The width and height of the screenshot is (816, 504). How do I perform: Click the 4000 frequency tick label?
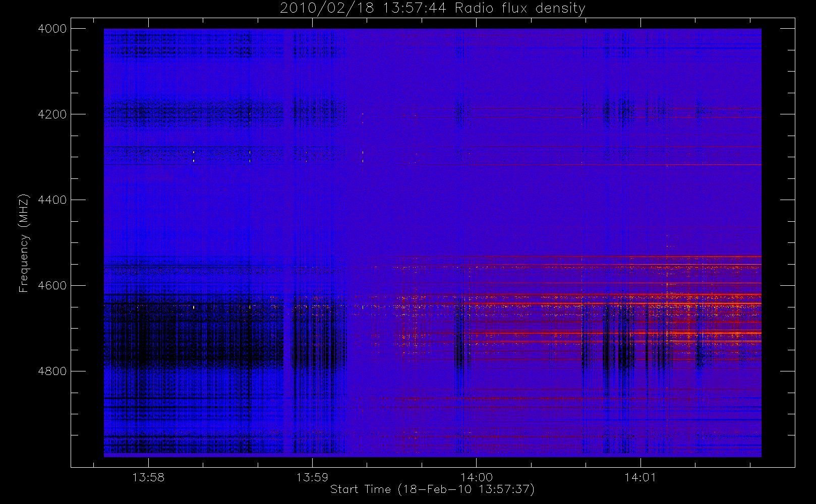52,29
